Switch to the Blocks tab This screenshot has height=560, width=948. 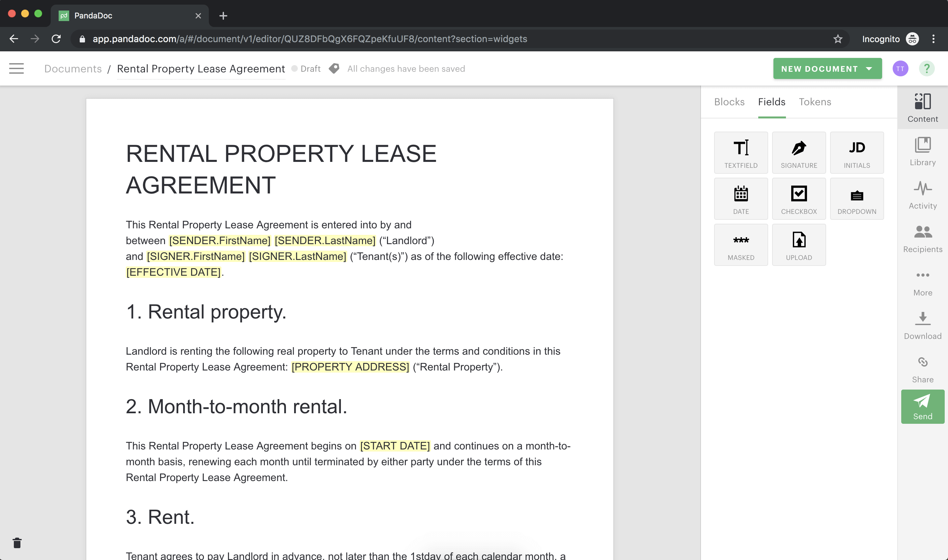tap(730, 102)
